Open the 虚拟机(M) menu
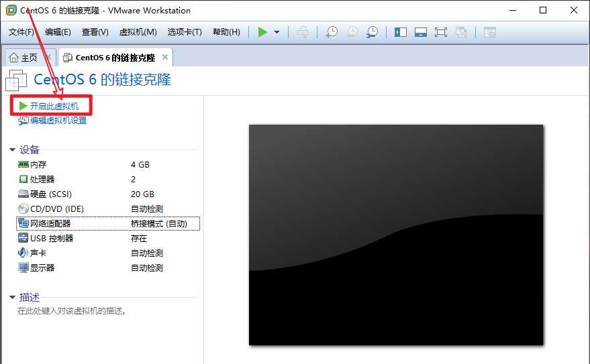Screen dimensions: 590x364 [138, 32]
